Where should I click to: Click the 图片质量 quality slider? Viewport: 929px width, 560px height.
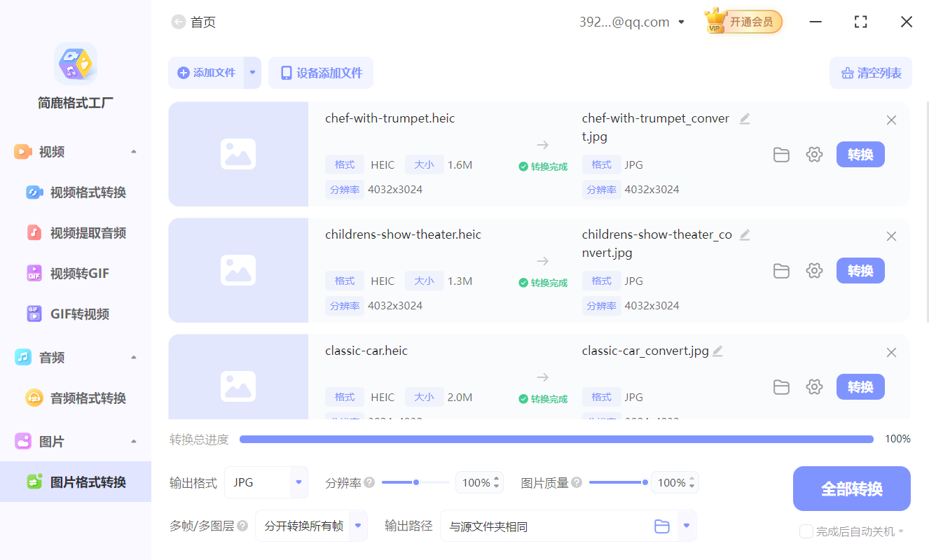[617, 482]
